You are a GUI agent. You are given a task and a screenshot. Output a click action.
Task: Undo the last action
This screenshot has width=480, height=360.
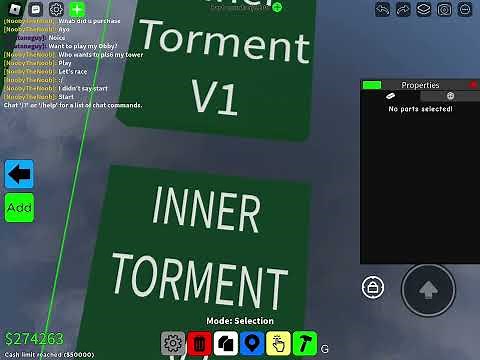(x=383, y=9)
